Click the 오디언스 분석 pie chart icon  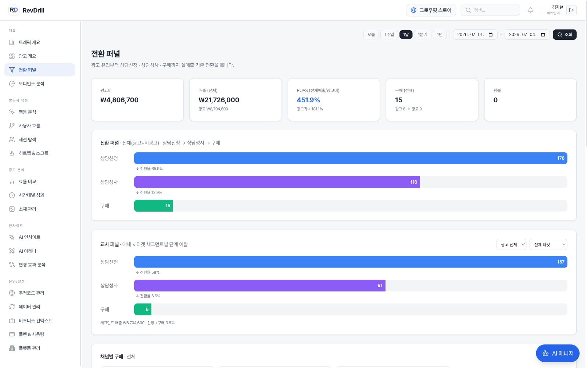point(12,84)
